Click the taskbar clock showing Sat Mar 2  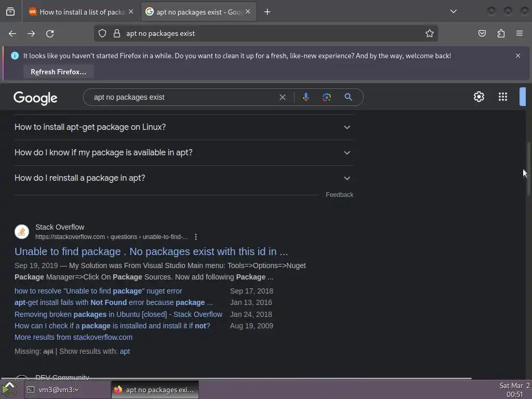(514, 390)
